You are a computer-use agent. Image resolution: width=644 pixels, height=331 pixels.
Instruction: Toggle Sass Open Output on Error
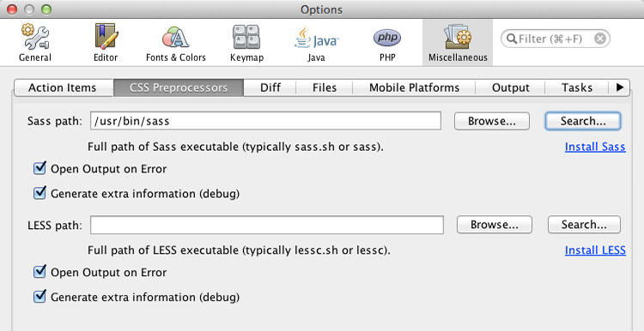tap(39, 168)
